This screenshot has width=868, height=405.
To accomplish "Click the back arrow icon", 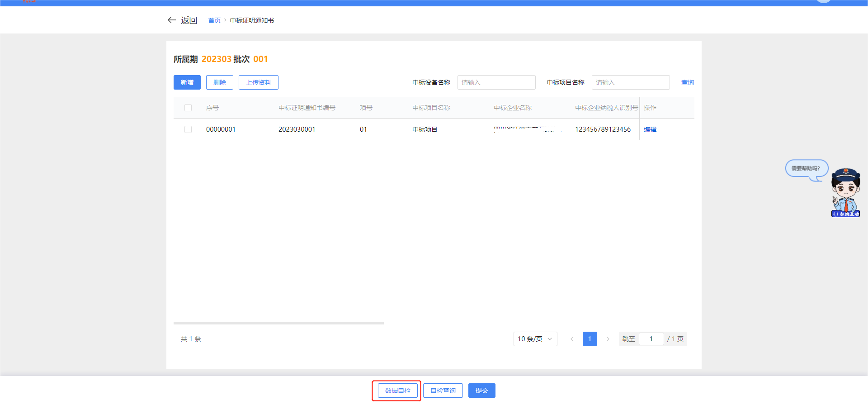I will (172, 20).
